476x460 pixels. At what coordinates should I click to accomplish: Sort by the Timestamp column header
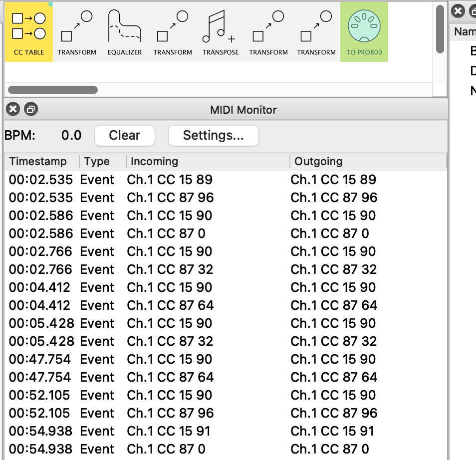(x=38, y=162)
